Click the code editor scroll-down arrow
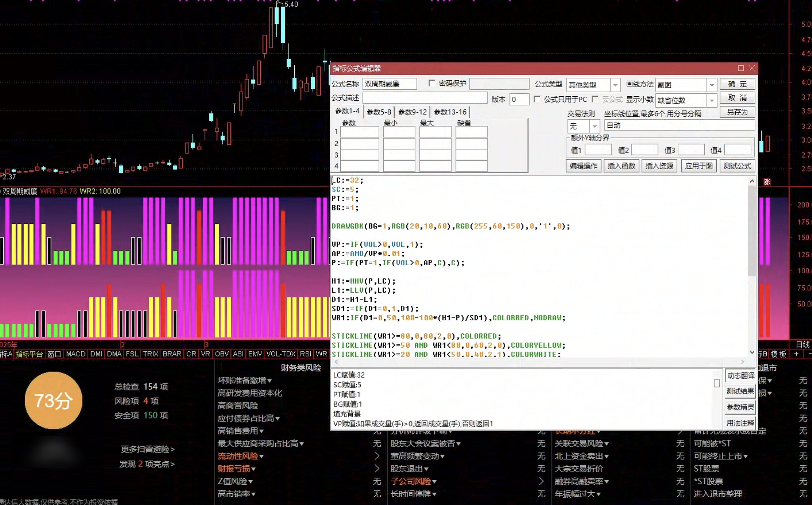This screenshot has height=505, width=812. pyautogui.click(x=752, y=352)
